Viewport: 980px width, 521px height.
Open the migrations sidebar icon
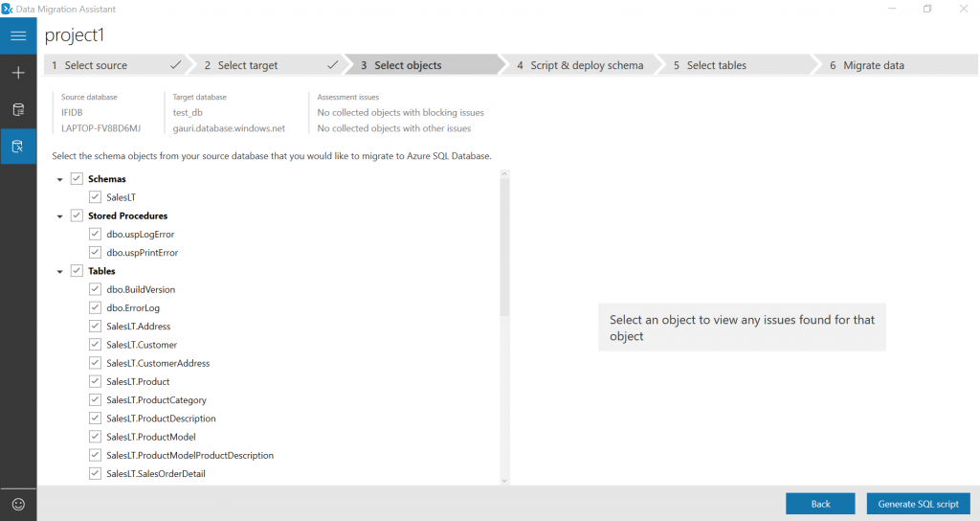[x=18, y=147]
